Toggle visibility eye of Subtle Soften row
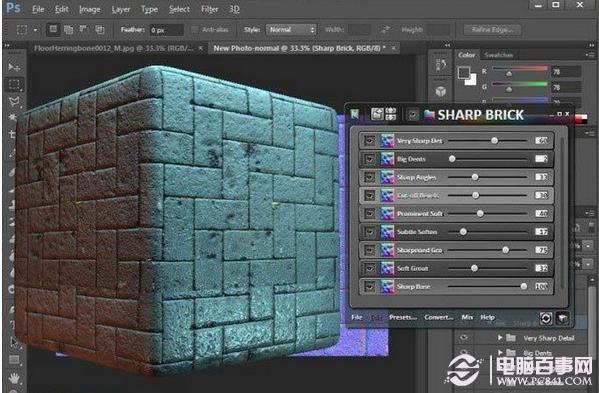 pos(369,232)
